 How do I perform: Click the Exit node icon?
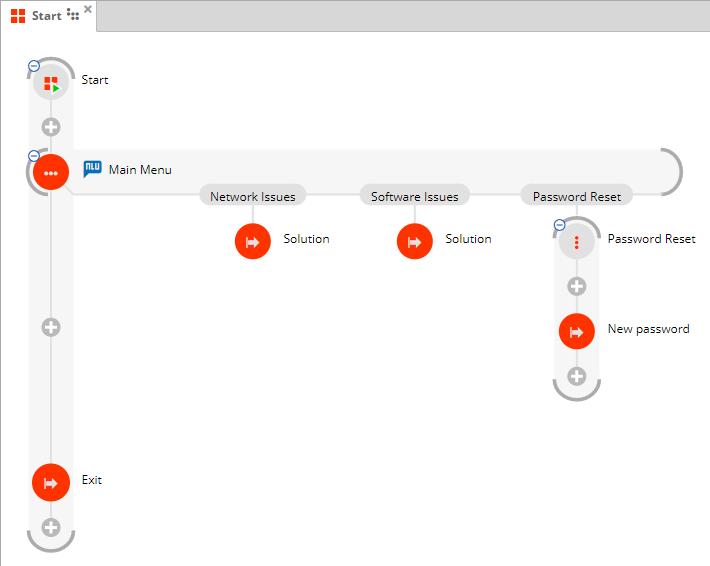click(x=51, y=482)
